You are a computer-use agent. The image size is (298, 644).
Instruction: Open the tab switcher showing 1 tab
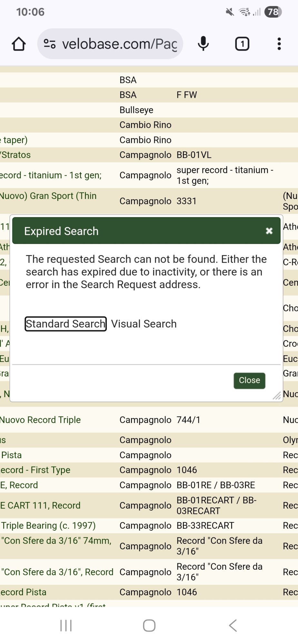coord(242,44)
